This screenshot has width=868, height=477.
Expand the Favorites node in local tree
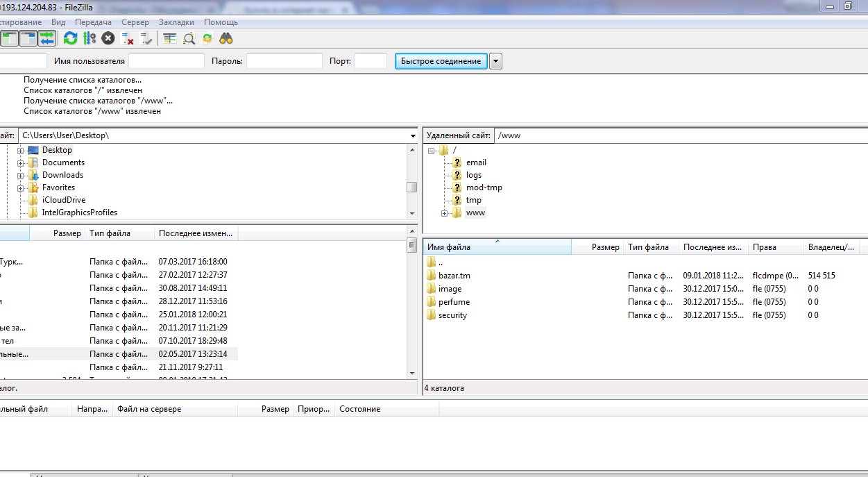(x=21, y=188)
